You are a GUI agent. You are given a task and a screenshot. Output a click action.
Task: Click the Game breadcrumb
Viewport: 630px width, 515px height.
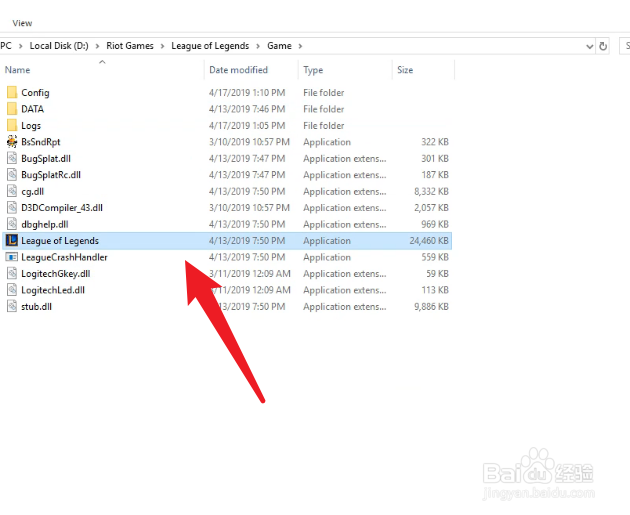tap(279, 46)
